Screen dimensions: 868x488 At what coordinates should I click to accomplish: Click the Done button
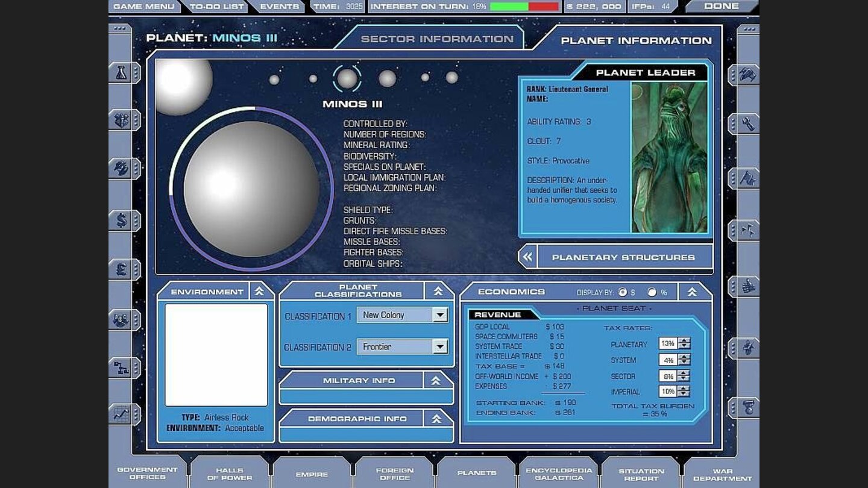(722, 6)
